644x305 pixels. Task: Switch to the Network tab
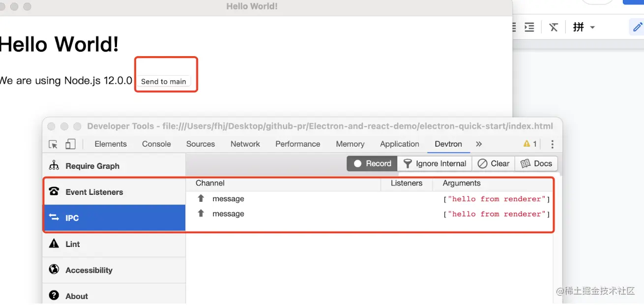click(245, 144)
